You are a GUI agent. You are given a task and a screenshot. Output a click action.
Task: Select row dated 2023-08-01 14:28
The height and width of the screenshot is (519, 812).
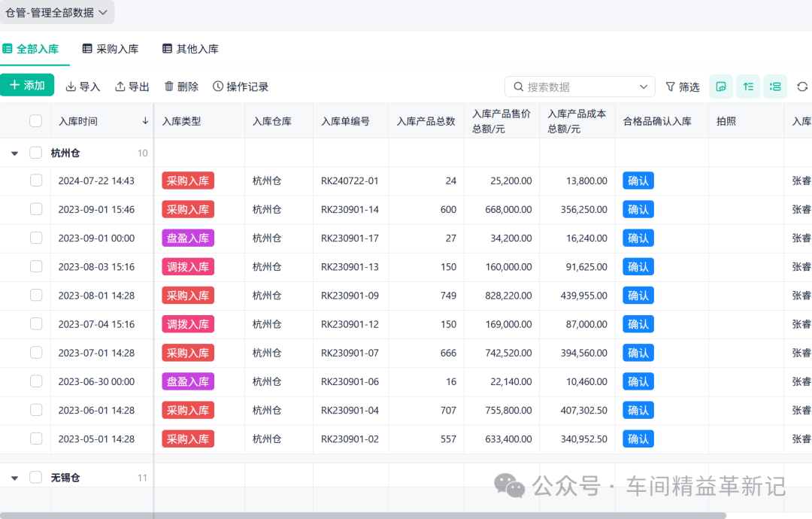(x=36, y=295)
